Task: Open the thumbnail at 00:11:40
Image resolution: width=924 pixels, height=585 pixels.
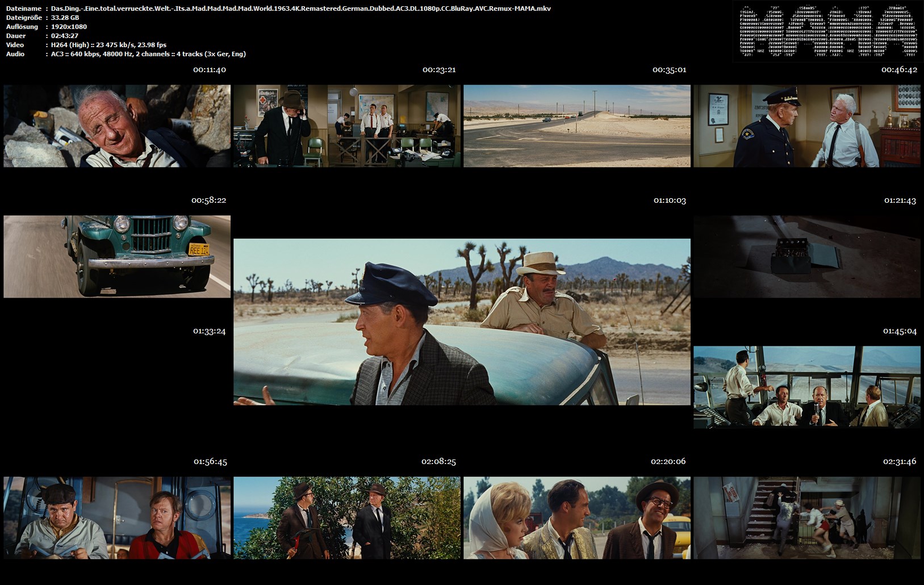Action: pyautogui.click(x=117, y=126)
